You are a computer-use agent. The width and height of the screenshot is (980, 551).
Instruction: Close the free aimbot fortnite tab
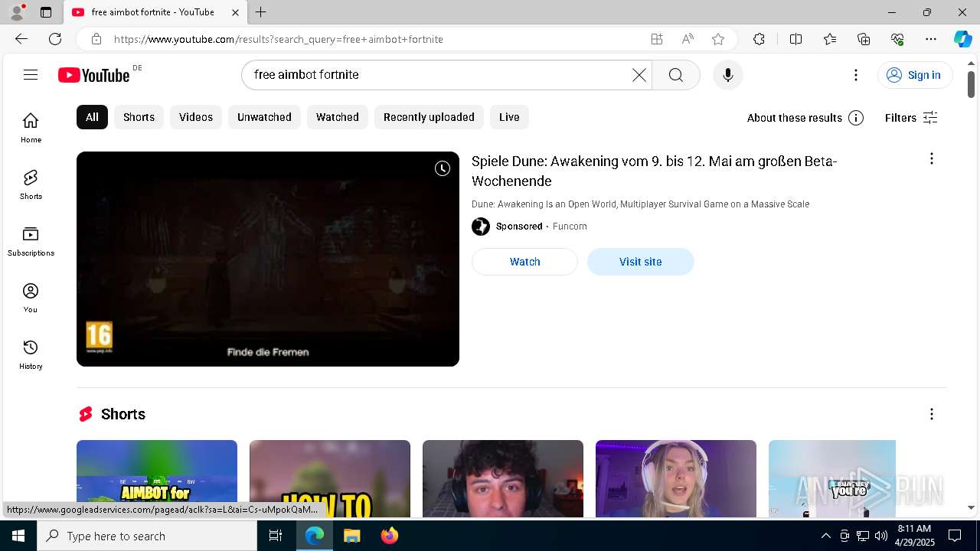click(x=235, y=12)
